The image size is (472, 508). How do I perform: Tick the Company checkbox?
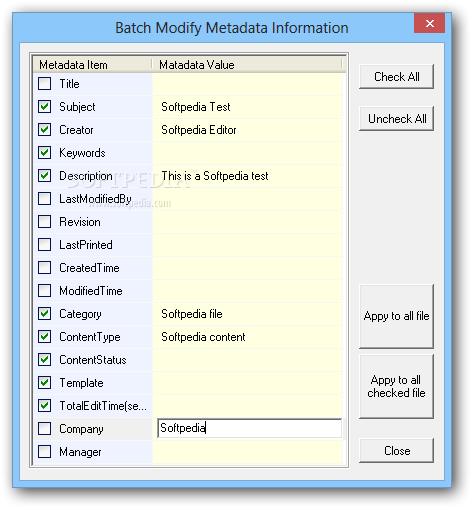[44, 429]
